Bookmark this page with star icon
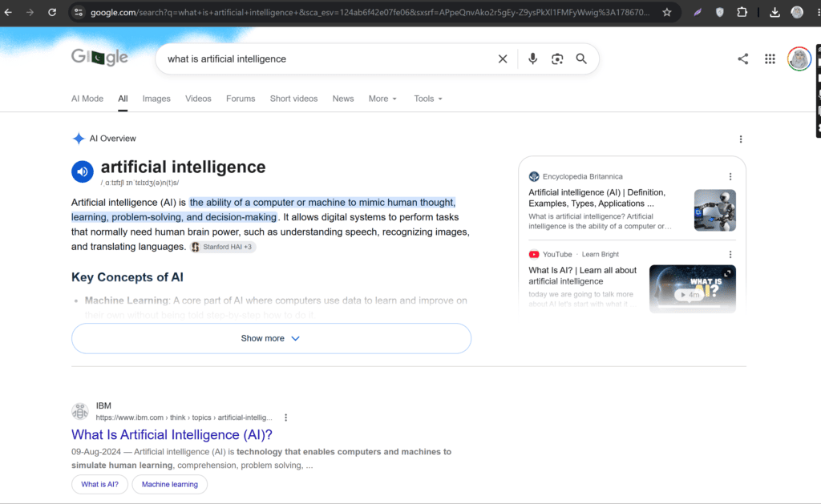The width and height of the screenshot is (821, 504). click(666, 12)
